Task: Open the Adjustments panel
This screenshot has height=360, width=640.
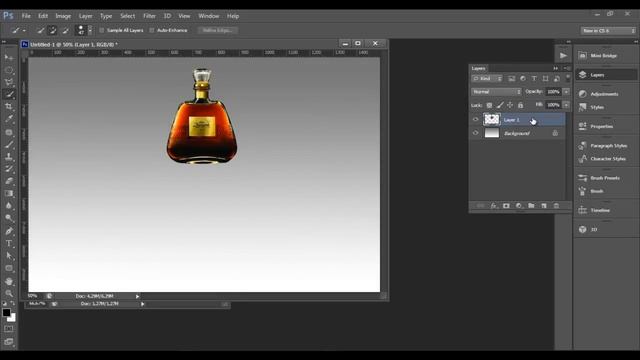Action: click(606, 94)
